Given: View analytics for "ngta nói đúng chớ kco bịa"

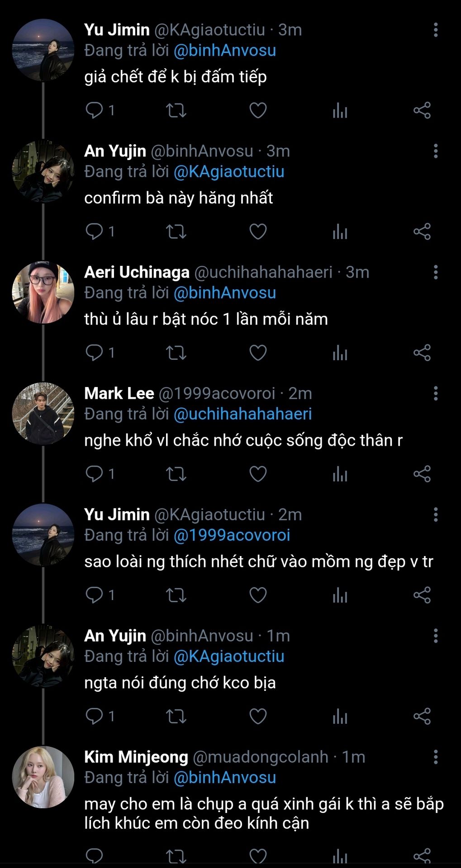Looking at the screenshot, I should coord(340,716).
